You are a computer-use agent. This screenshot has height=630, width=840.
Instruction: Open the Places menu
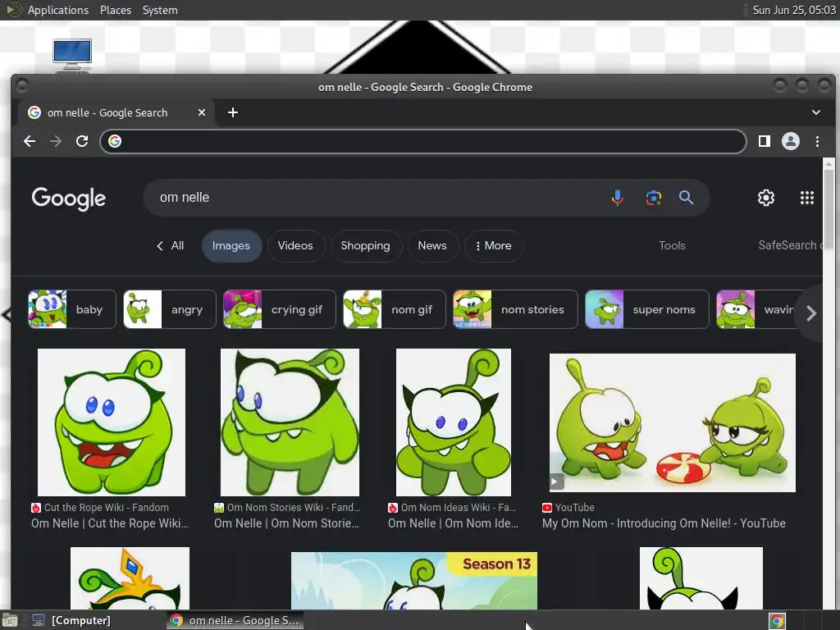tap(116, 10)
